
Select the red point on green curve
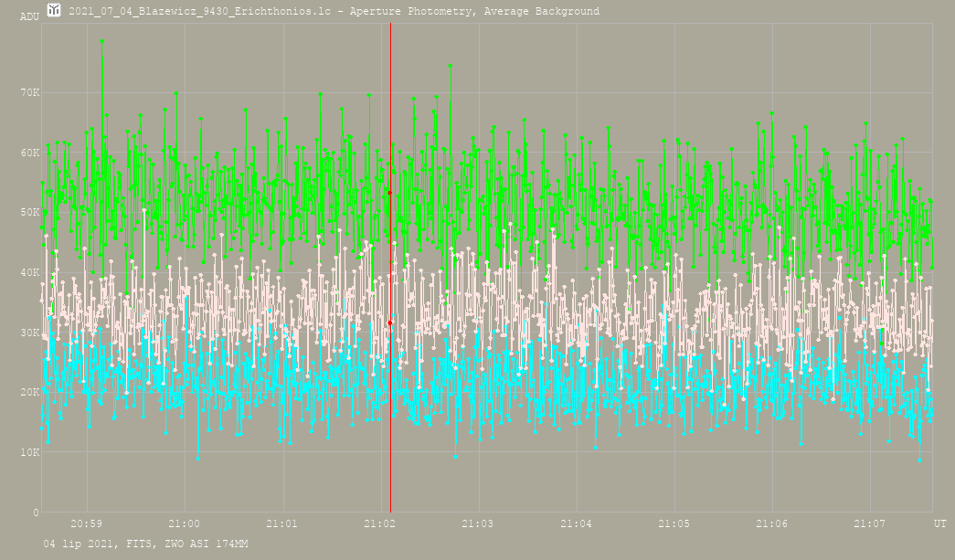(x=390, y=193)
